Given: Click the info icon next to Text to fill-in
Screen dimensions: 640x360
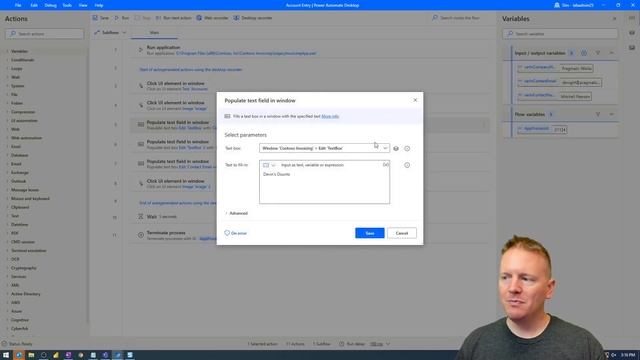Looking at the screenshot, I should click(407, 165).
